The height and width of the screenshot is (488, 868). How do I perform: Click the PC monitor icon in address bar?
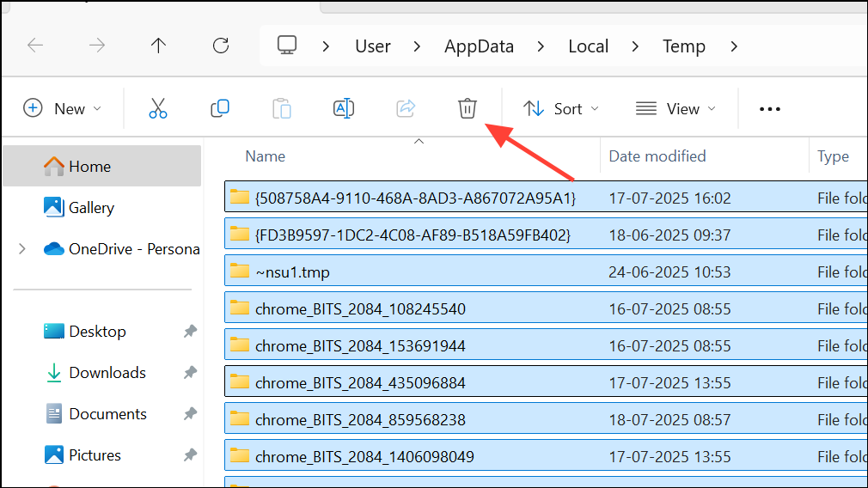coord(287,46)
